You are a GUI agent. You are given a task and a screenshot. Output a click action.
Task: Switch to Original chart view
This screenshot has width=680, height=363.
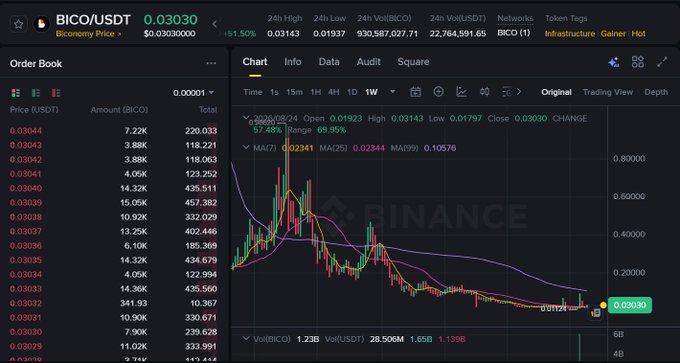click(x=556, y=92)
